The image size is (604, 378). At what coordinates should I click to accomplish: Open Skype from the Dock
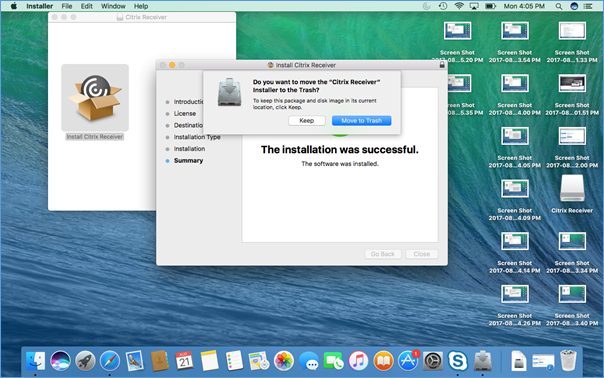click(458, 361)
